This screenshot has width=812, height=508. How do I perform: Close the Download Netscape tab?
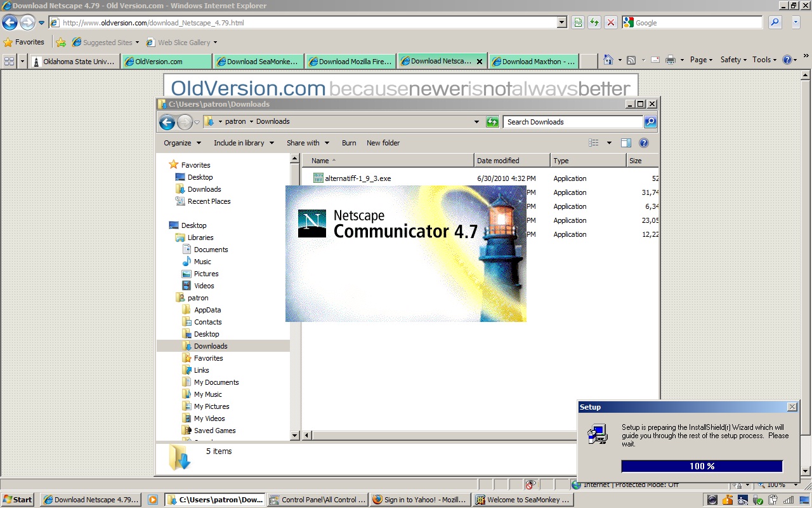pyautogui.click(x=480, y=62)
